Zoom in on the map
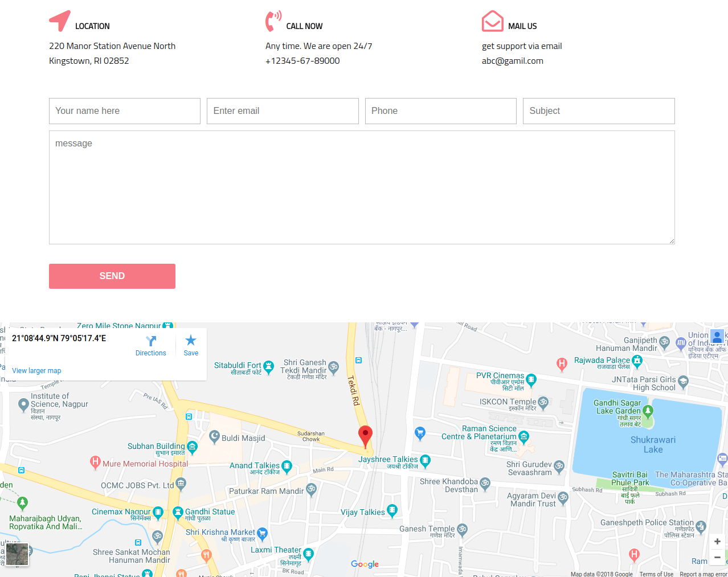The width and height of the screenshot is (728, 577). (717, 542)
